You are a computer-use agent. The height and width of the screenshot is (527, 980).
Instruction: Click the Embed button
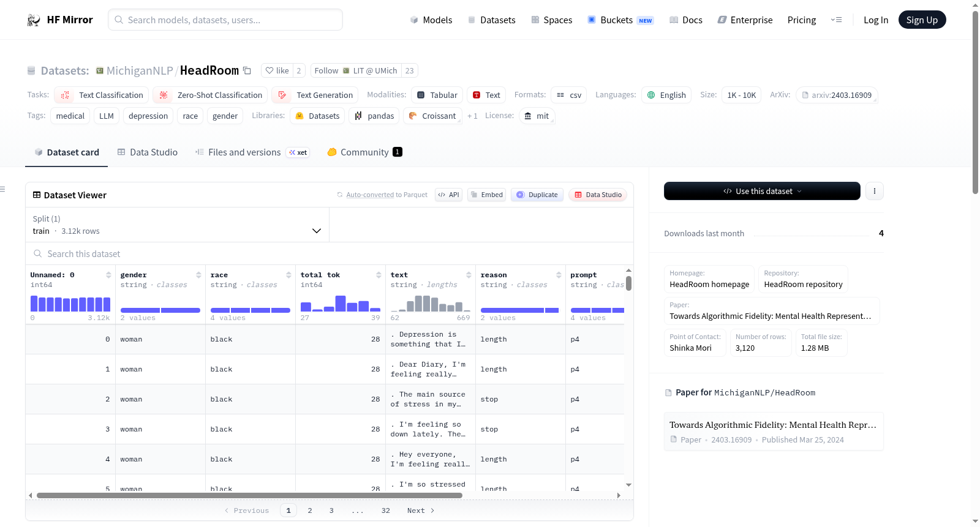pyautogui.click(x=486, y=195)
